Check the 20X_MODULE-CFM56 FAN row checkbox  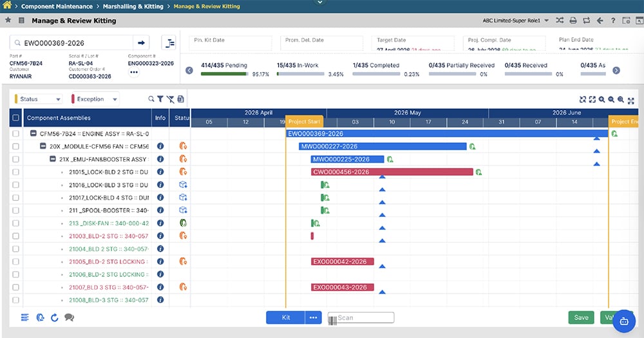pos(15,146)
